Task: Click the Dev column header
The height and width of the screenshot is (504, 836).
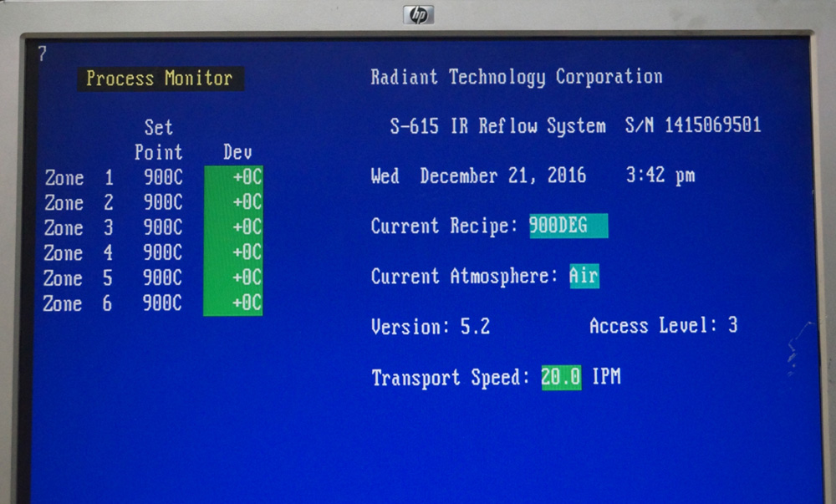Action: click(x=237, y=152)
